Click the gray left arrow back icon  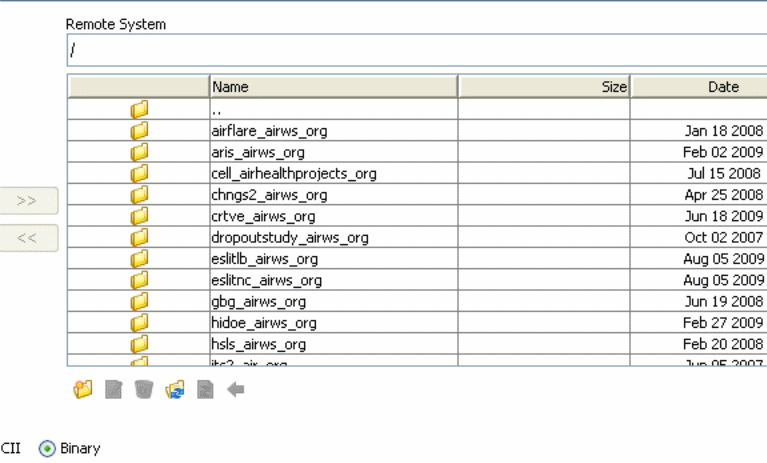(x=236, y=390)
